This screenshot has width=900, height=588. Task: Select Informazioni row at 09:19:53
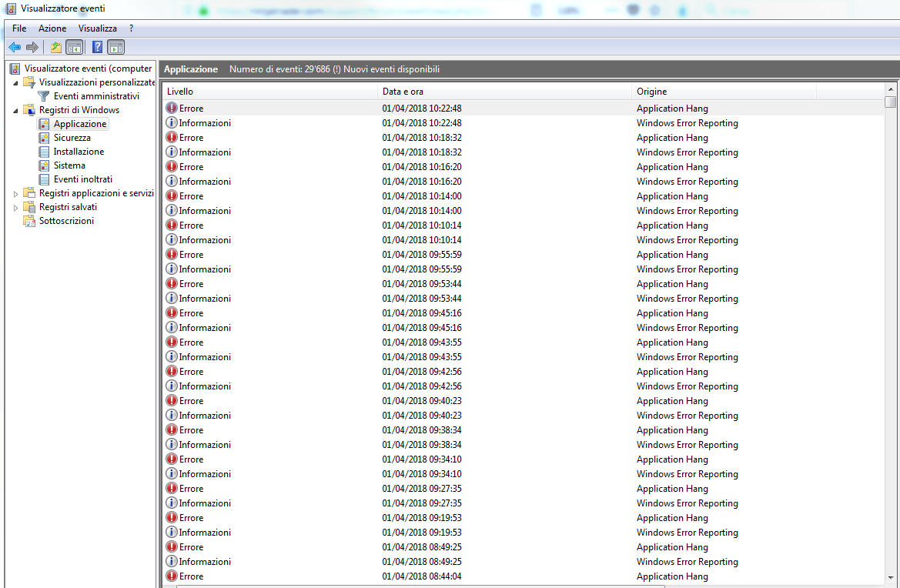click(523, 533)
